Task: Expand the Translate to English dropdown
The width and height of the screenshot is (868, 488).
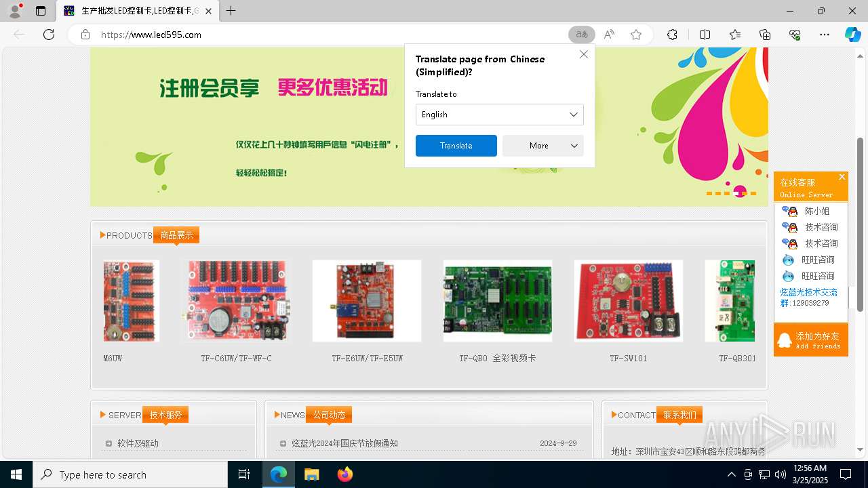Action: (x=499, y=115)
